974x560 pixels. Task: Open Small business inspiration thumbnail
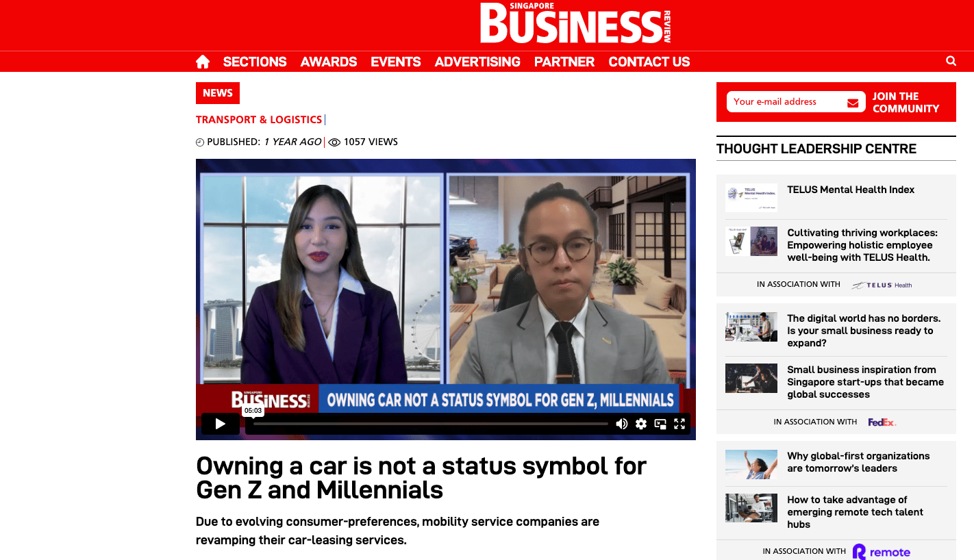click(x=751, y=378)
